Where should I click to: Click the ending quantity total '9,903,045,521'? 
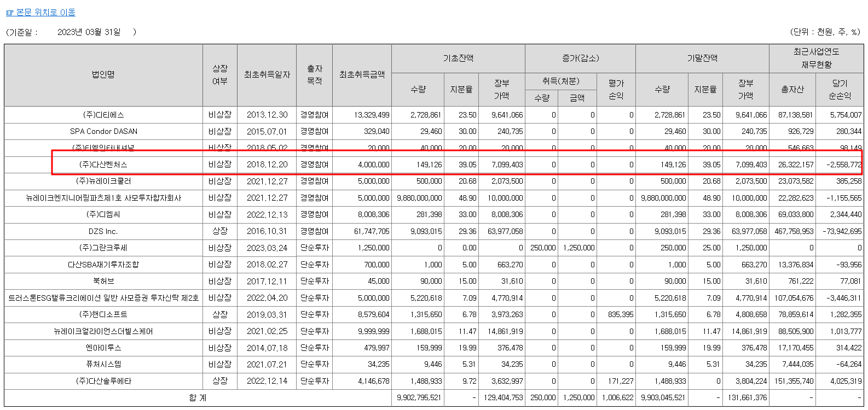click(x=663, y=397)
